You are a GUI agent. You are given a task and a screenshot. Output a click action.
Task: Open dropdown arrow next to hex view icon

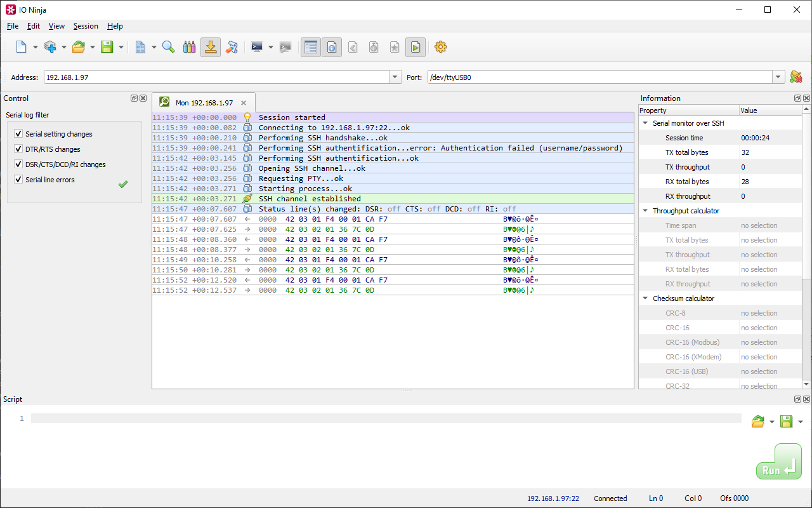(x=154, y=47)
